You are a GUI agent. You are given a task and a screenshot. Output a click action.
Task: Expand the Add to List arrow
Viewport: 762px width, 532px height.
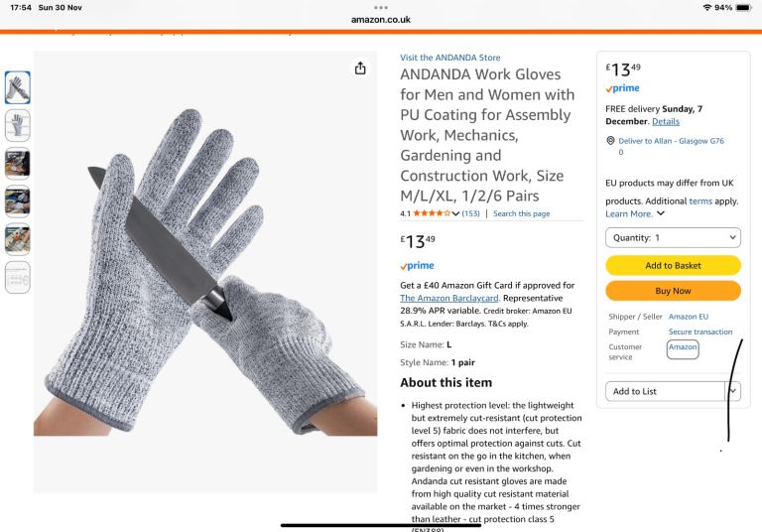[733, 391]
